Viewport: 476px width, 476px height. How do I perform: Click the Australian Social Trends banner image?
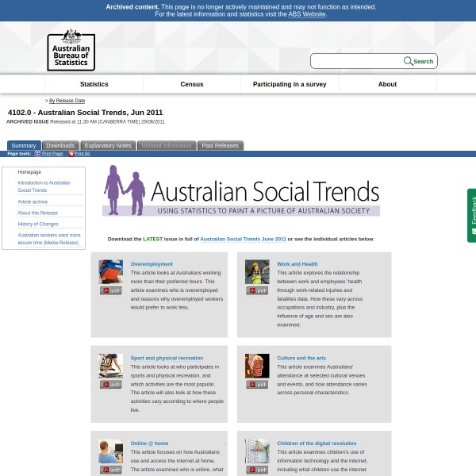coord(241,190)
